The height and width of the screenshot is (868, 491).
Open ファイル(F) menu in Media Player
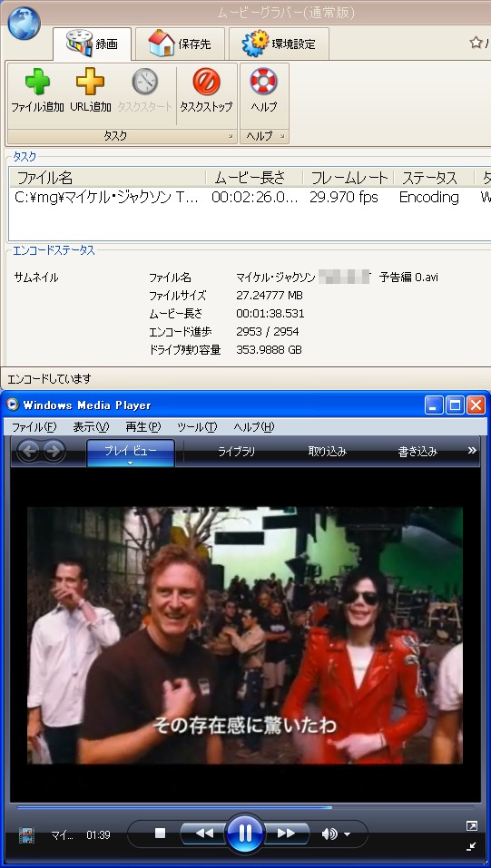point(34,427)
